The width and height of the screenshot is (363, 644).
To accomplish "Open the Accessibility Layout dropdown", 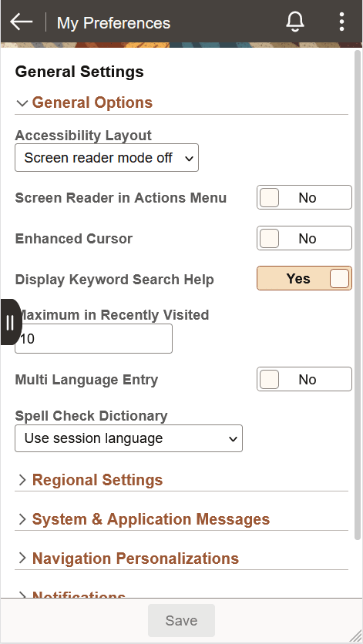I will pyautogui.click(x=107, y=158).
